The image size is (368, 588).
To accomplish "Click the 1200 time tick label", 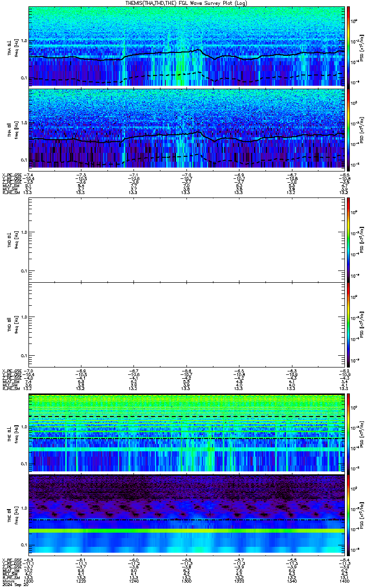I will (x=29, y=581).
